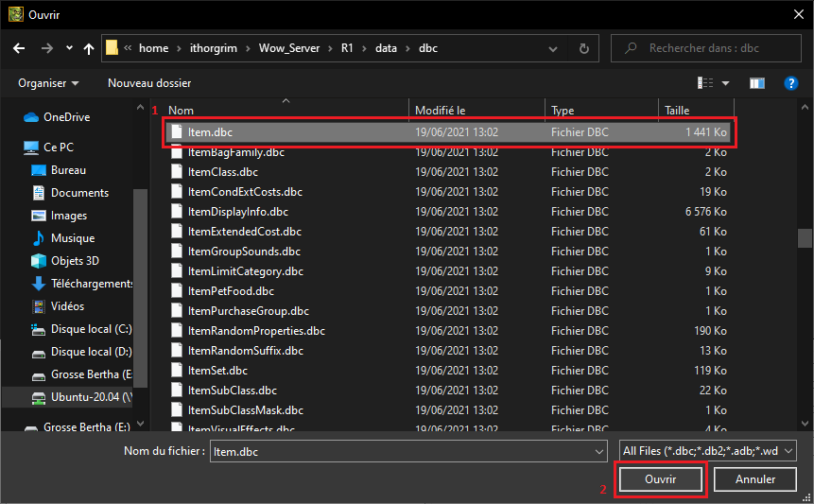Image resolution: width=814 pixels, height=504 pixels.
Task: Select ItemDisplayInfo.dbc file
Action: point(237,212)
